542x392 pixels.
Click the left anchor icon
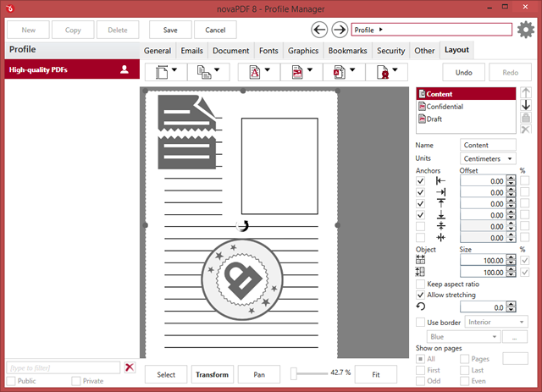(x=440, y=181)
